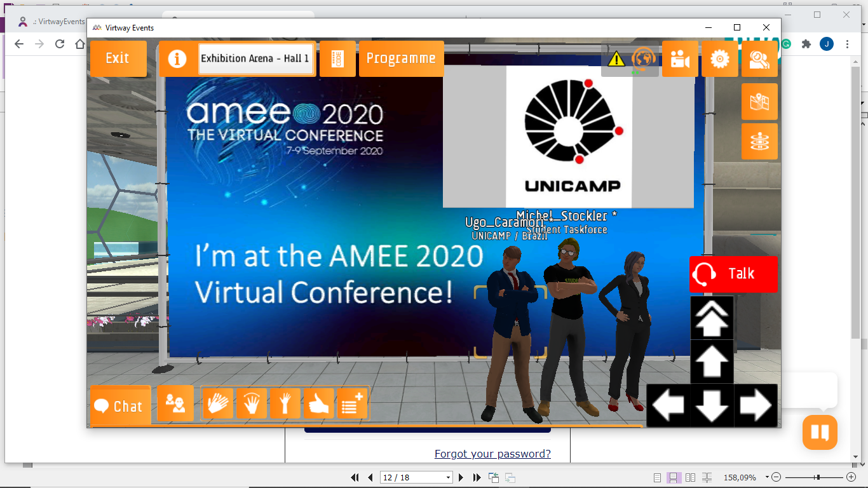Open the Programme button
The image size is (868, 488).
[x=402, y=58]
